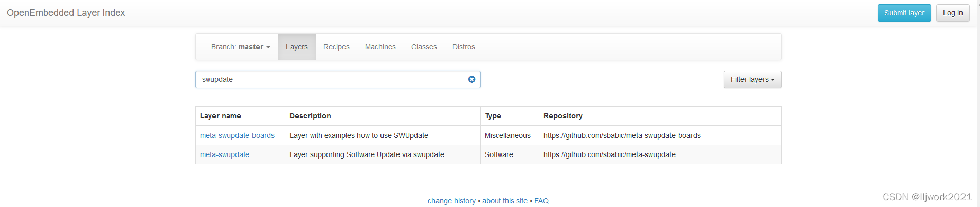Visit the about this site link

click(505, 201)
